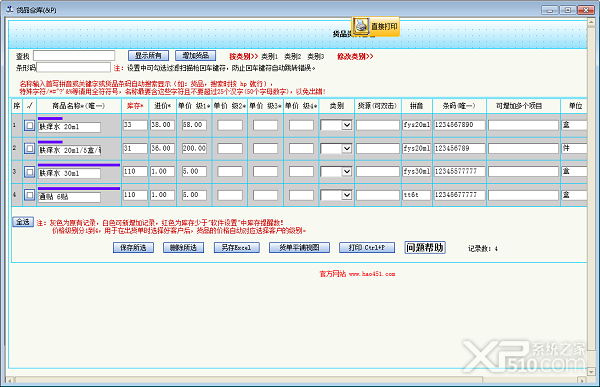Open the 类别 dropdown in row 2
This screenshot has height=387, width=600.
(x=347, y=149)
